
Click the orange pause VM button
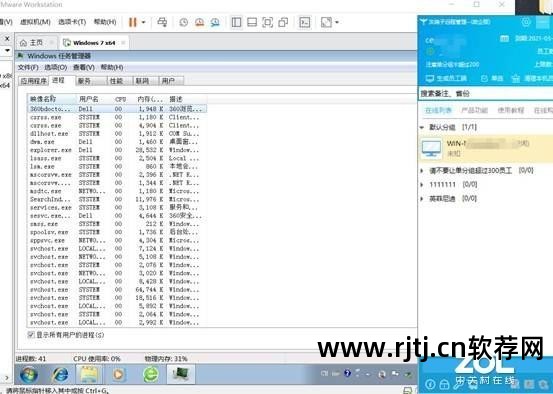[133, 22]
